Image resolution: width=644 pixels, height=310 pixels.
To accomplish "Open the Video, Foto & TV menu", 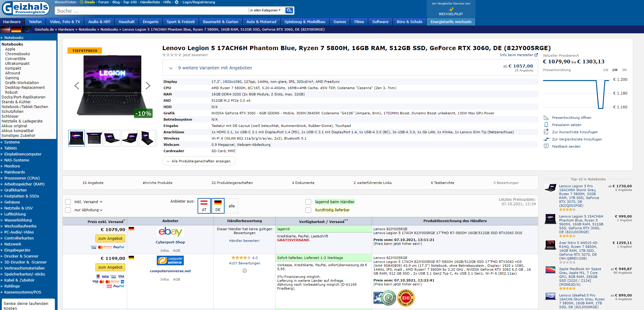I will pos(65,22).
